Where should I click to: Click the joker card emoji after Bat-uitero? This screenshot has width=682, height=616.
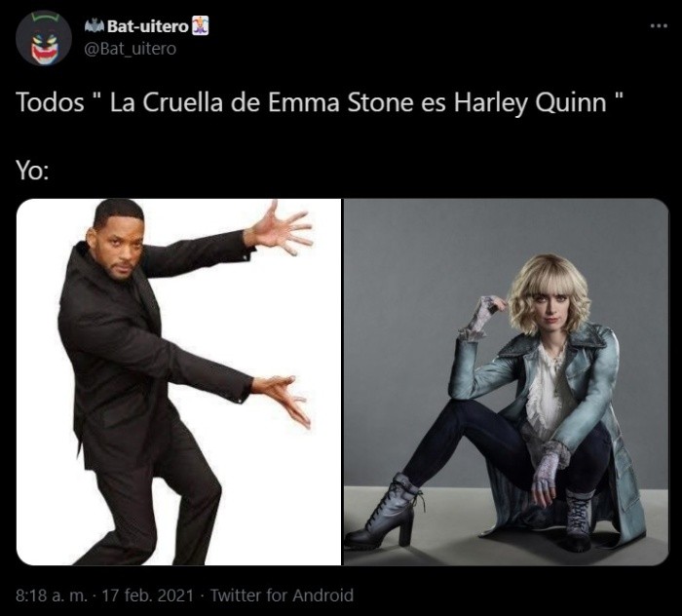point(200,25)
